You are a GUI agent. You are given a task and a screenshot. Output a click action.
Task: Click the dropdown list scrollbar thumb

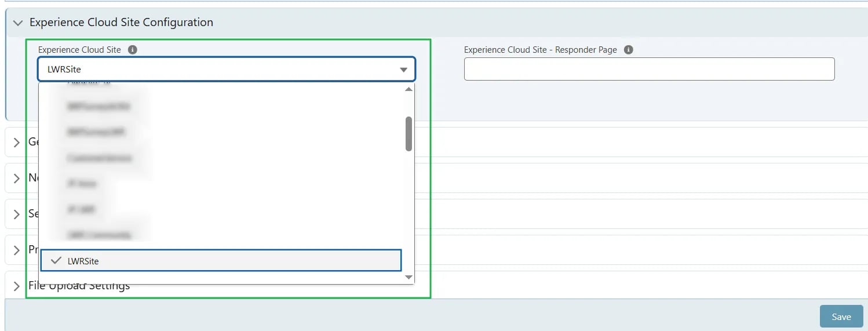[409, 133]
